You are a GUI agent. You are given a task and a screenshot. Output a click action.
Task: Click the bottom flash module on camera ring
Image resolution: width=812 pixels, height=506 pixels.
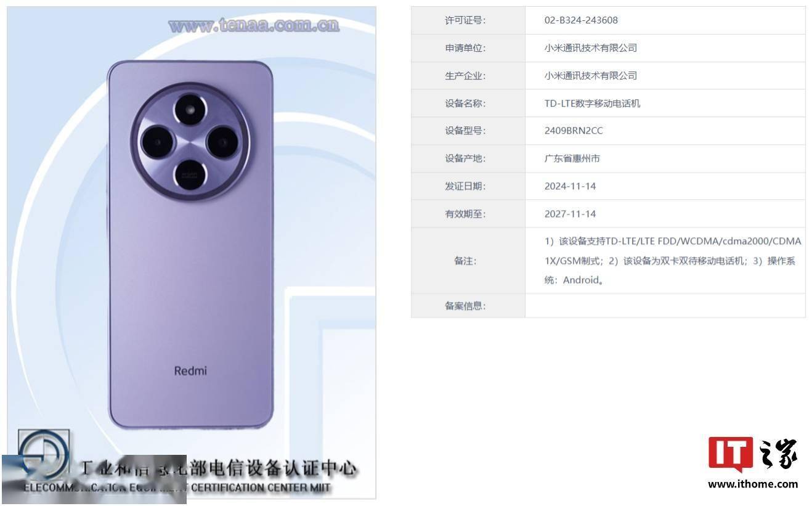pos(190,175)
